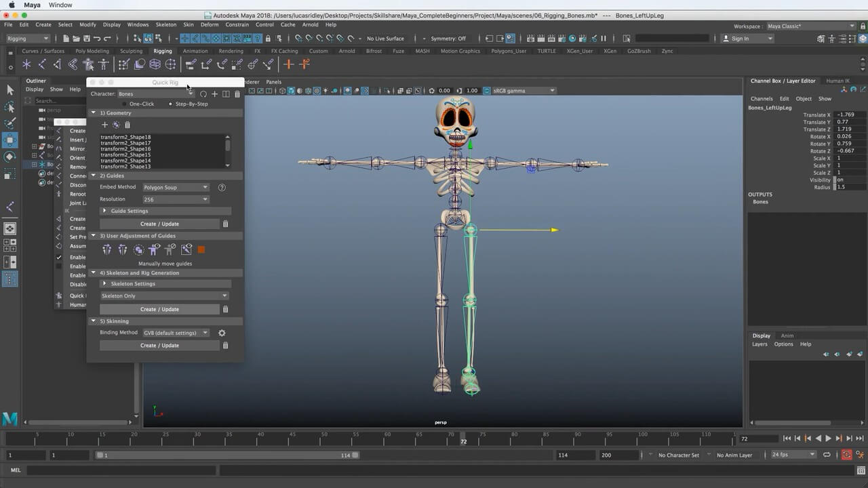
Task: Open the Binding Method settings gear
Action: tap(222, 333)
